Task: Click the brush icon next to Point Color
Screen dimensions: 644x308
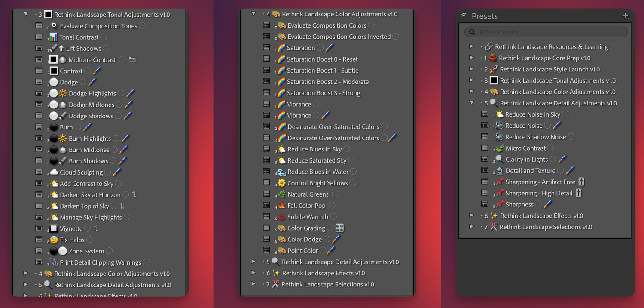Action: [331, 250]
